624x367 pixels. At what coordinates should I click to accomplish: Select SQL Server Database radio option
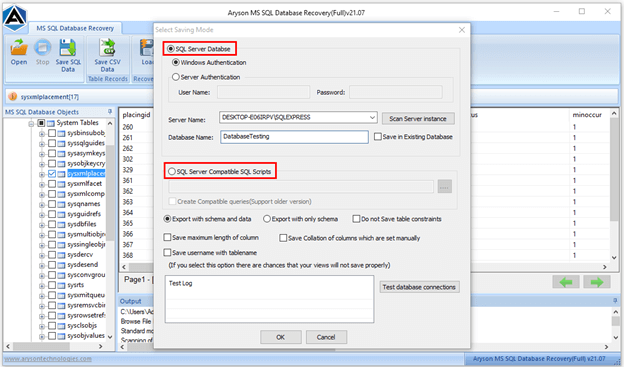(171, 49)
